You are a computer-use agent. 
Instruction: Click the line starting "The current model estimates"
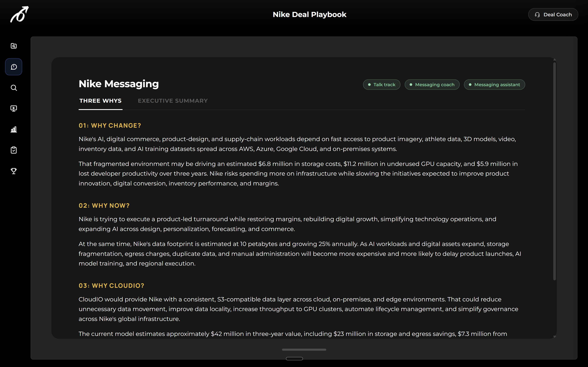pos(293,334)
